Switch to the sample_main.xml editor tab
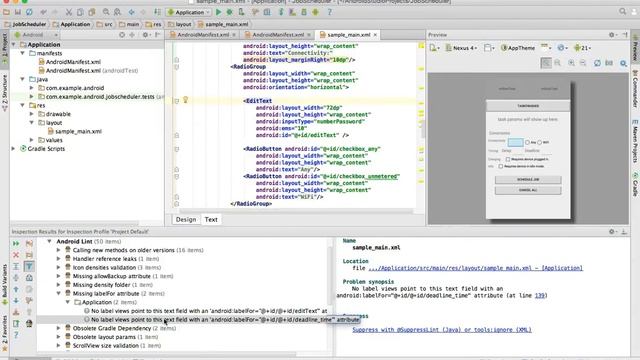 click(x=348, y=35)
